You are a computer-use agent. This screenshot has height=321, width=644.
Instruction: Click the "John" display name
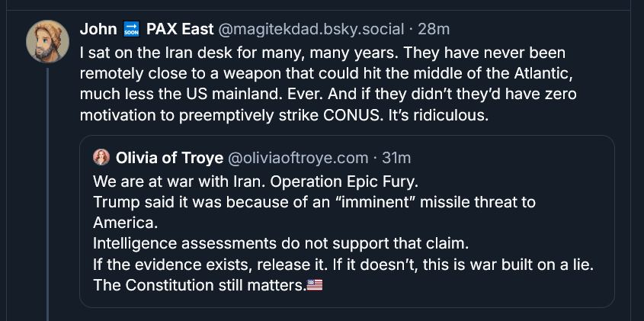point(97,30)
